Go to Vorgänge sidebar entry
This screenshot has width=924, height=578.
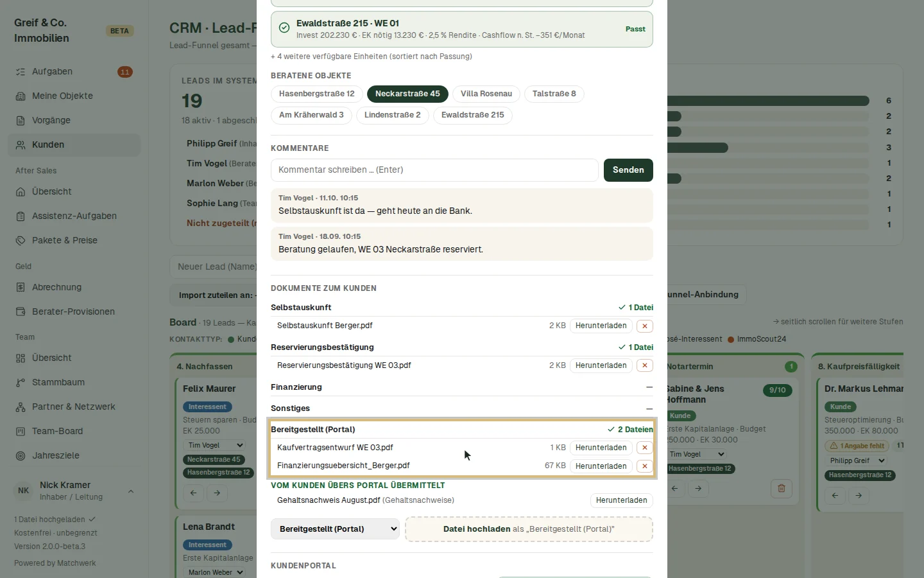coord(74,121)
